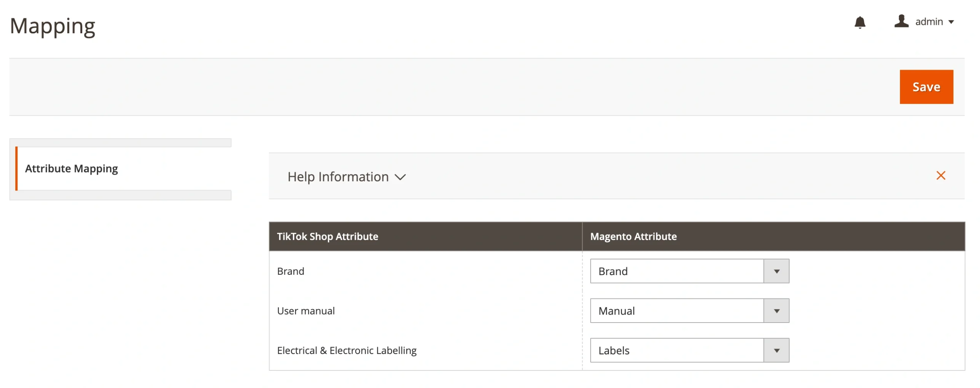Click the Manual dropdown arrow icon
The width and height of the screenshot is (980, 388).
point(776,310)
